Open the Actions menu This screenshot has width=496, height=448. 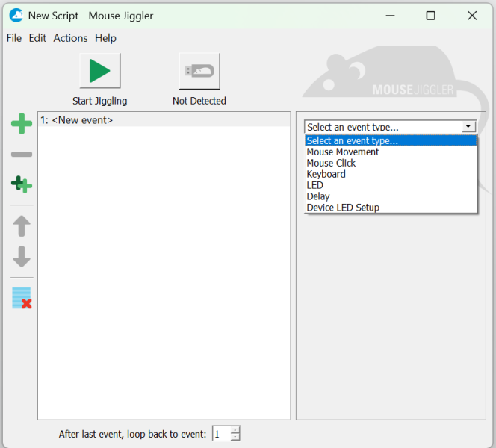70,38
